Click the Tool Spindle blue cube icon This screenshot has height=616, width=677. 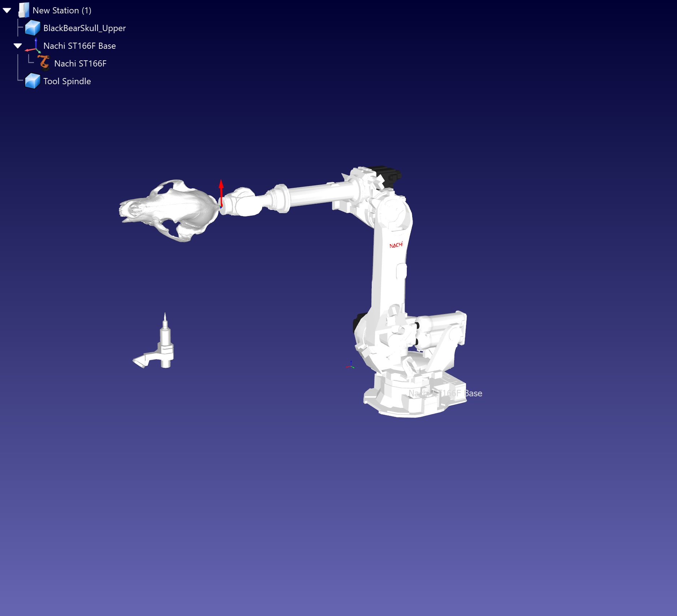point(33,81)
